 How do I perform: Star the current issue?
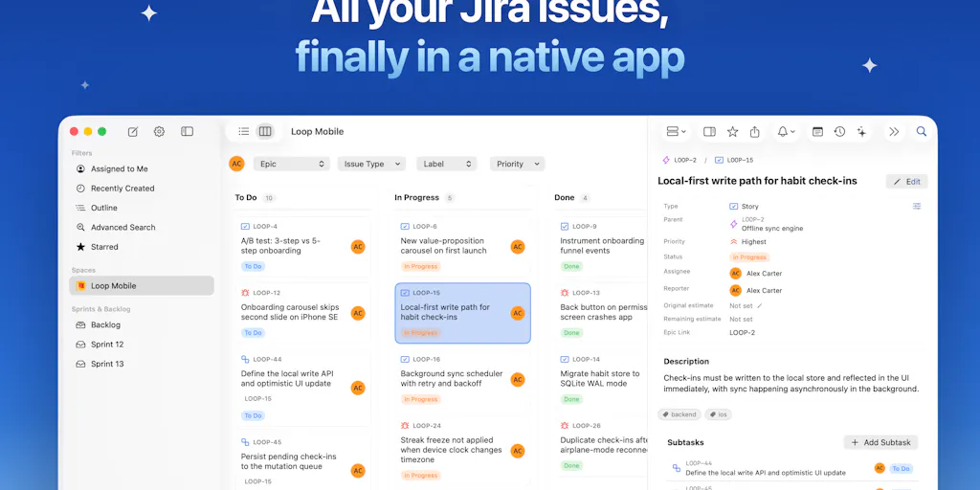732,131
